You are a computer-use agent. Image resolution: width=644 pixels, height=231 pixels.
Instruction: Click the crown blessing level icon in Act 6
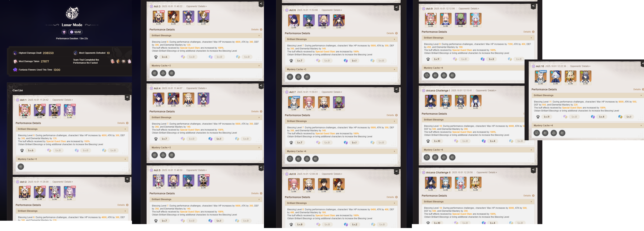[291, 61]
